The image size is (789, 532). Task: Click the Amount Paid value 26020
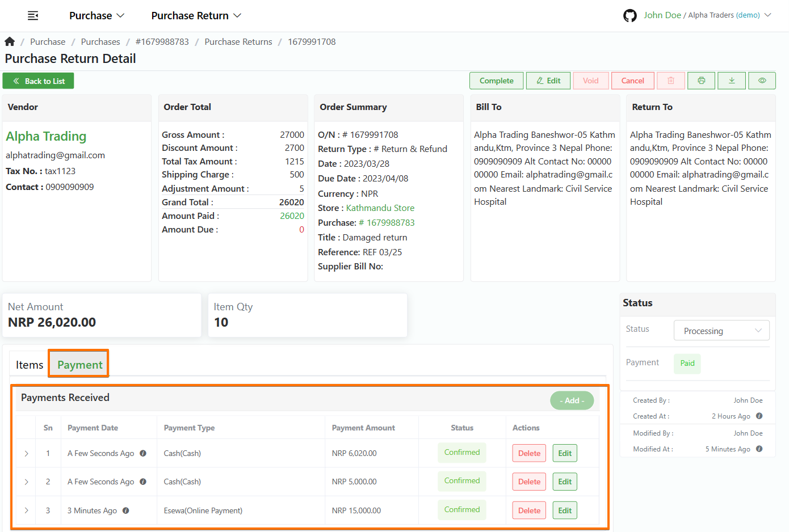292,216
